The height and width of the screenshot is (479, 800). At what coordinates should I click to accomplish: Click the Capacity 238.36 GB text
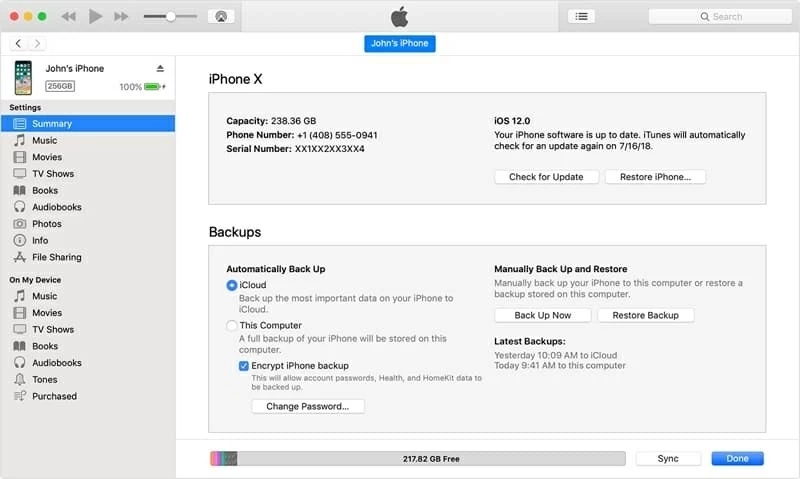(271, 121)
